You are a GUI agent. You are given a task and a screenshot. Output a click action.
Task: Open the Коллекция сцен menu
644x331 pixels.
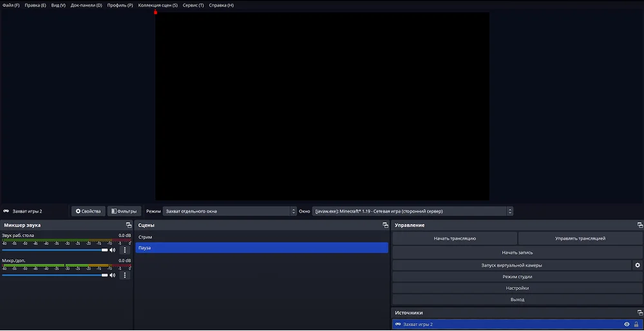158,5
